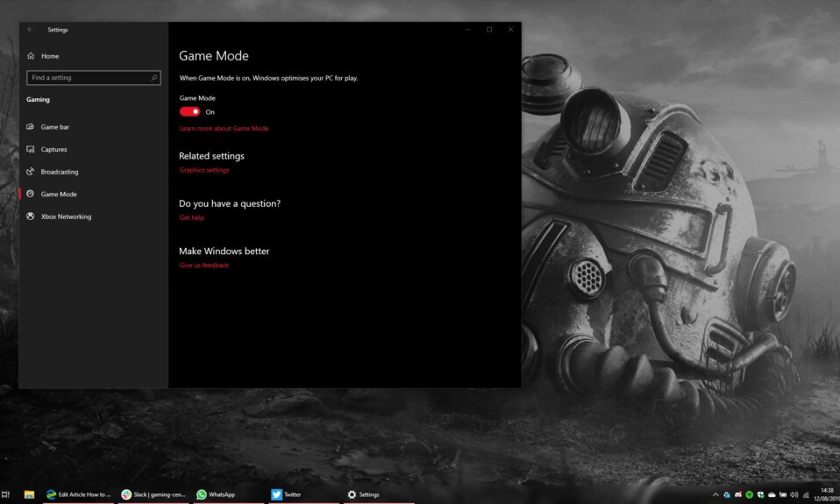Maximize the Settings window

(x=489, y=30)
